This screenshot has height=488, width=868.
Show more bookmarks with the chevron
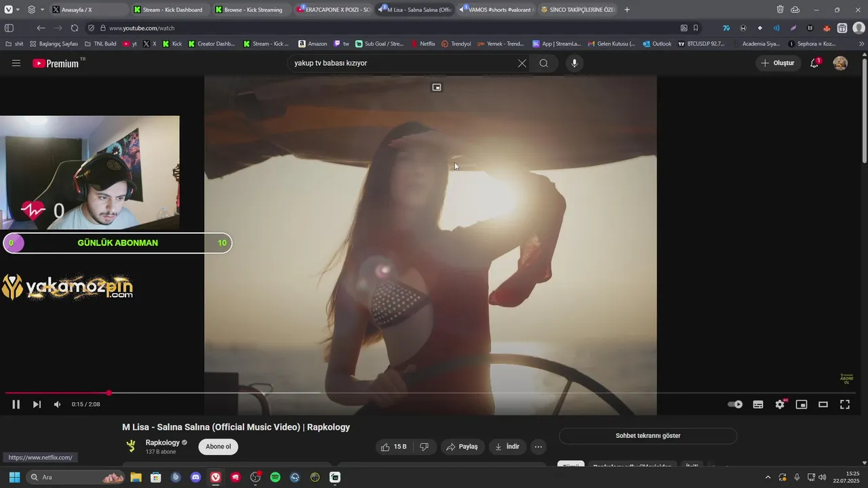(x=862, y=43)
